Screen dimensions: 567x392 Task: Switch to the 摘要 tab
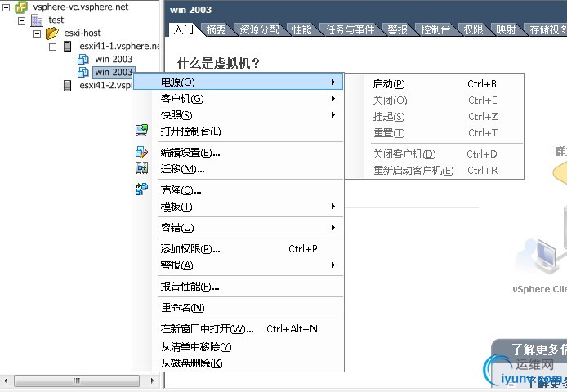[x=216, y=29]
